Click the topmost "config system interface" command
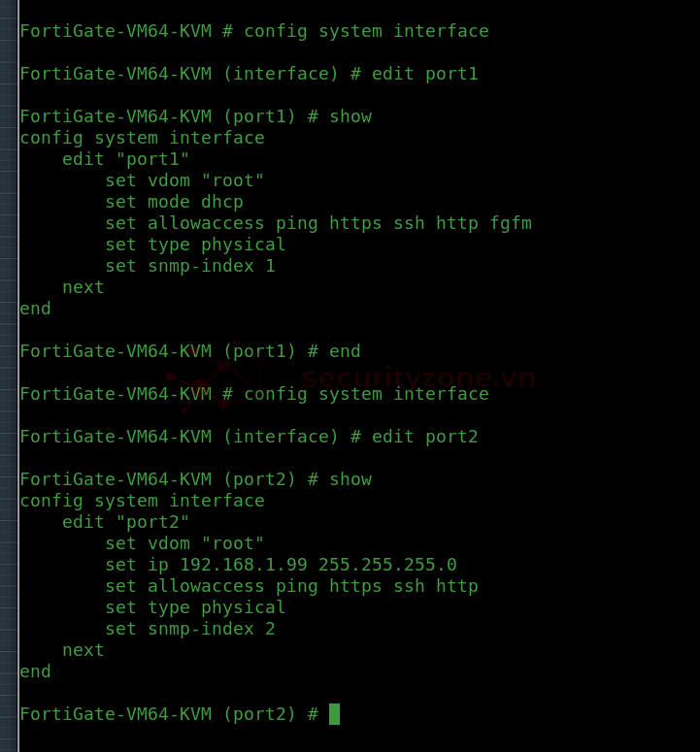The width and height of the screenshot is (700, 752). coord(366,31)
